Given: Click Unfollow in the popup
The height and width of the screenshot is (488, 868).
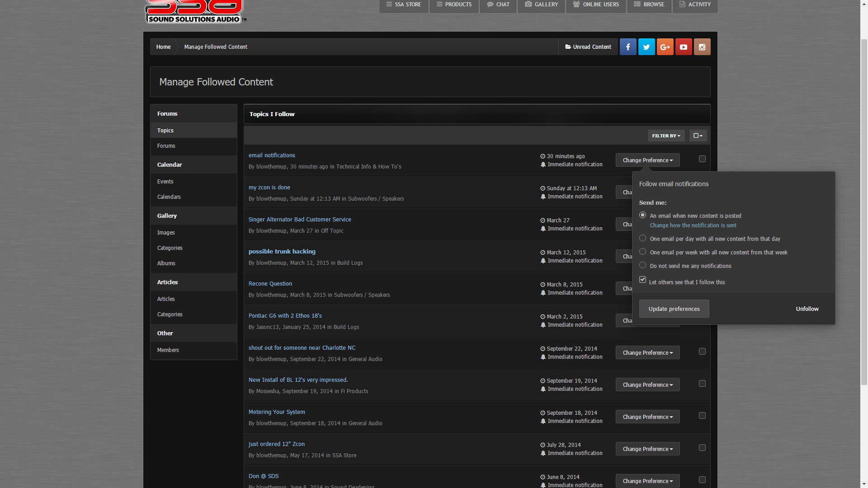Looking at the screenshot, I should pos(807,309).
